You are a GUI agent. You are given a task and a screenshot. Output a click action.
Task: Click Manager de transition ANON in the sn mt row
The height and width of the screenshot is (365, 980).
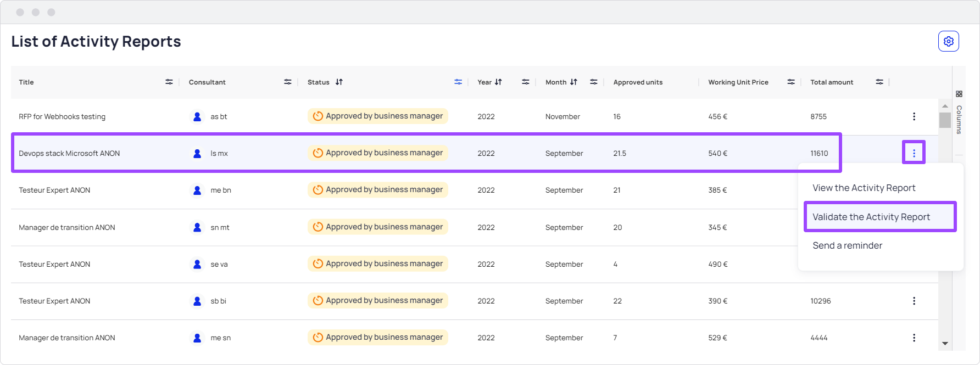point(67,227)
